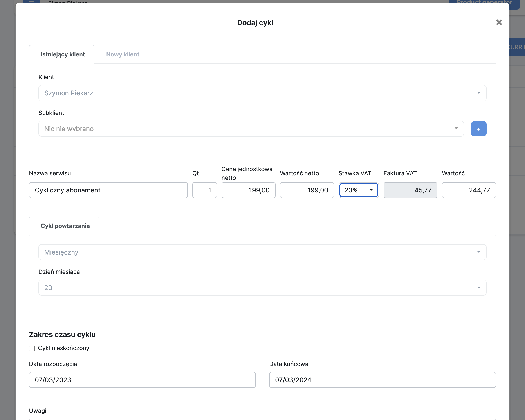The image size is (525, 420).
Task: Open the Stawka VAT 23% selector
Action: (x=359, y=190)
